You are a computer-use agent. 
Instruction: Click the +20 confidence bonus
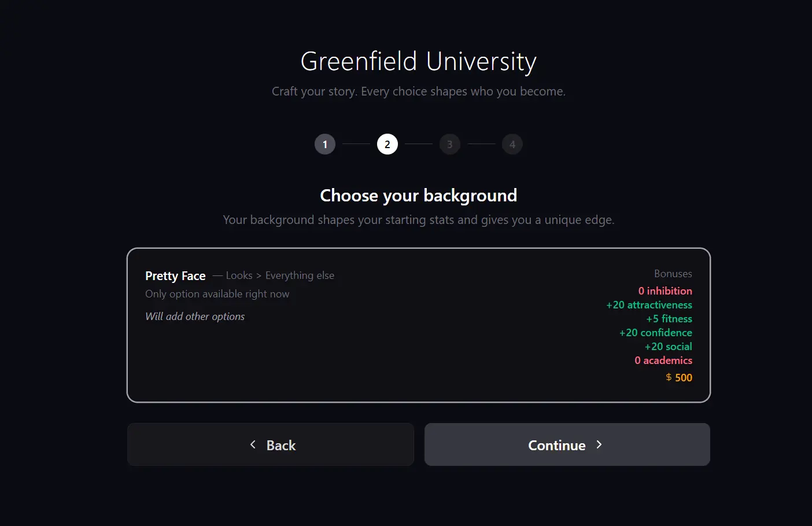point(656,333)
